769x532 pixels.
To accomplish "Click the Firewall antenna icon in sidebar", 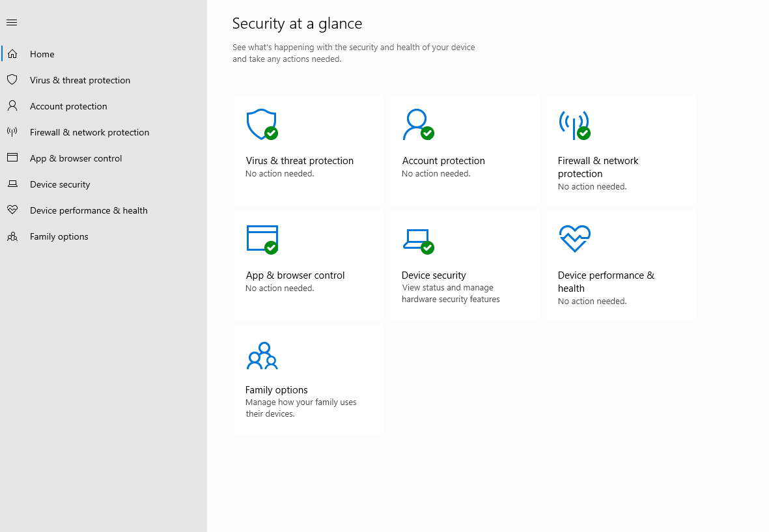I will (x=12, y=132).
